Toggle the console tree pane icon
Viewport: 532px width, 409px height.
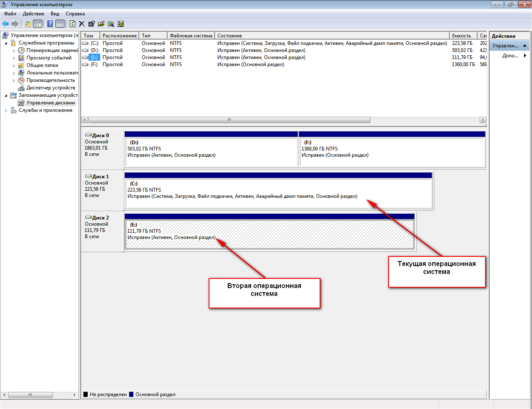37,24
